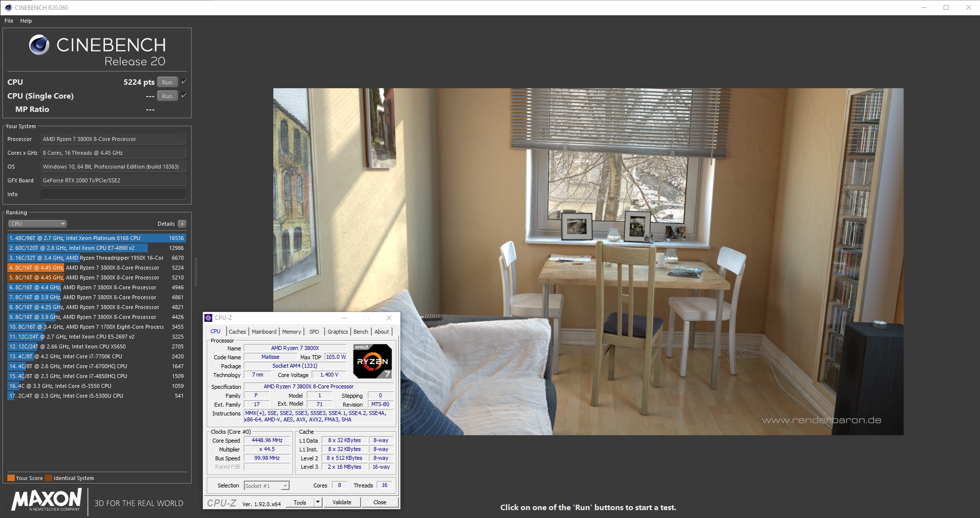Select ranking row Intel Xeon CPU E5-2697 v2
Image resolution: width=980 pixels, height=518 pixels.
click(x=97, y=337)
